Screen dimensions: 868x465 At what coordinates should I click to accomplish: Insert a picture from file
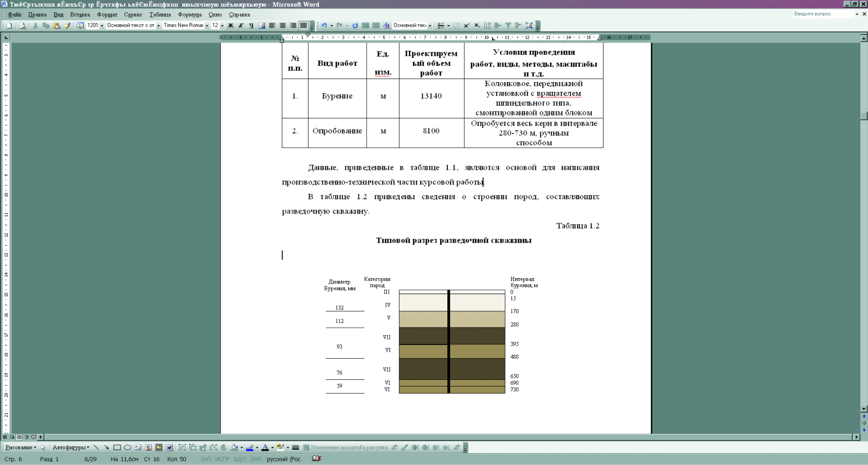(262, 25)
